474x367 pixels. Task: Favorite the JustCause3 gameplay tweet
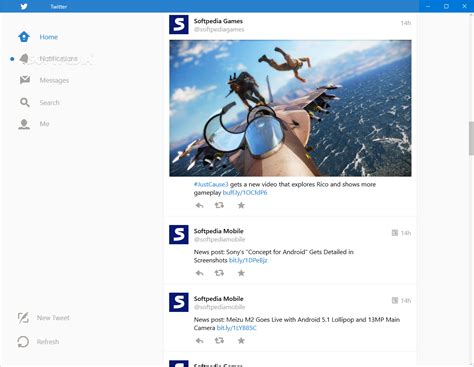click(x=241, y=205)
